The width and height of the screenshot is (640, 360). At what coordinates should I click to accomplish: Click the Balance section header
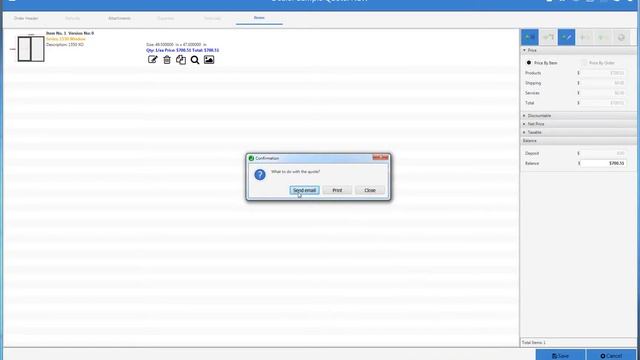pos(578,141)
